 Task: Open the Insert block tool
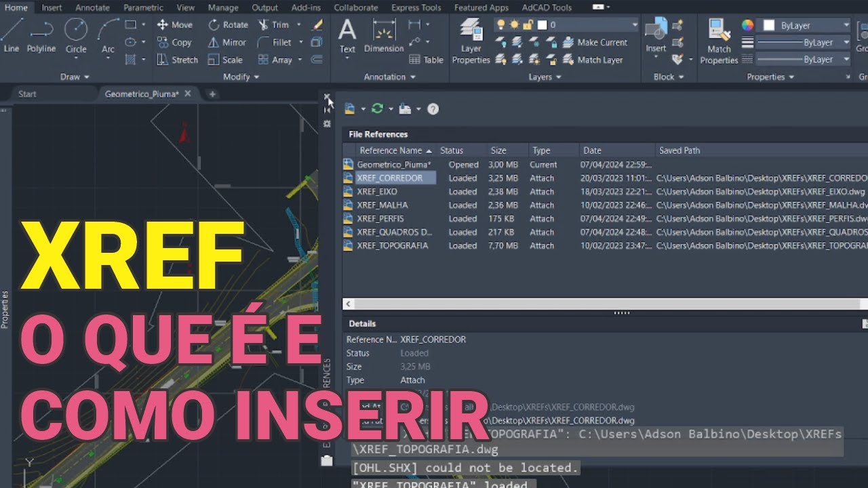[656, 37]
